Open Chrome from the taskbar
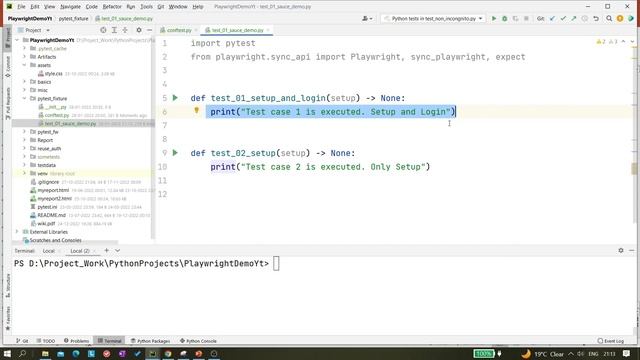Image resolution: width=640 pixels, height=360 pixels. 168,353
